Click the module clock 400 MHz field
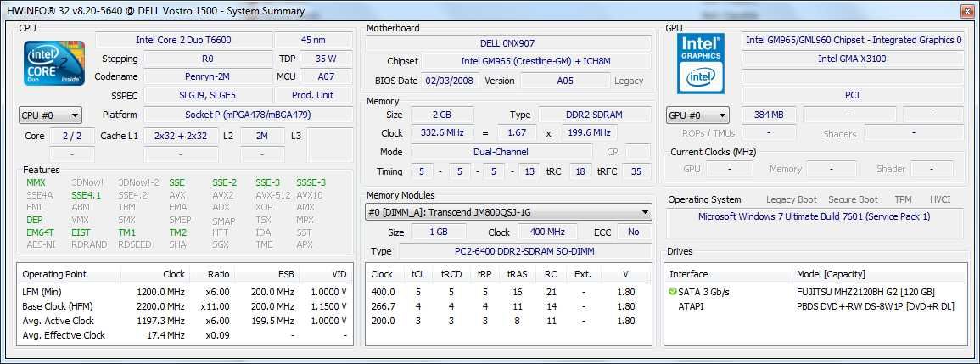The width and height of the screenshot is (980, 364). point(547,232)
